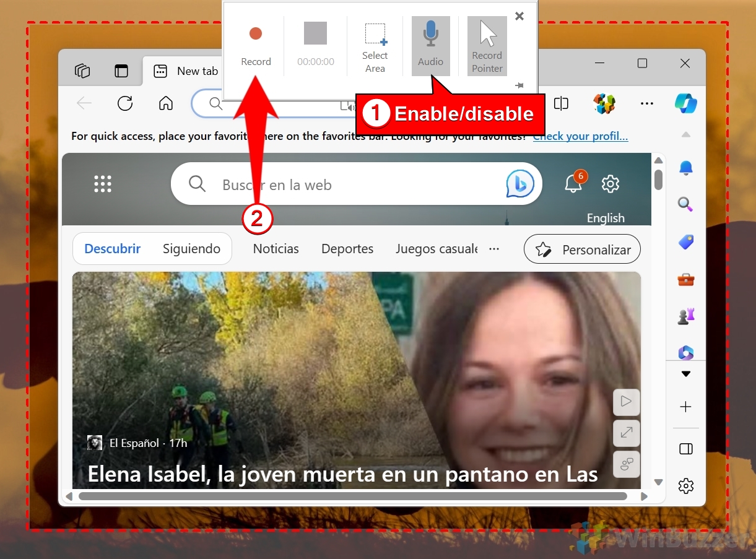The image size is (756, 559).
Task: Go back with the back arrow
Action: (x=84, y=103)
